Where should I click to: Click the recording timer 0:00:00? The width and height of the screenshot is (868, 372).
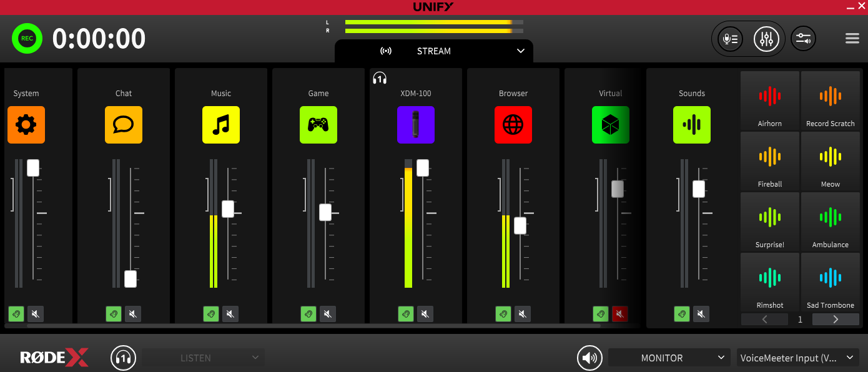point(99,39)
